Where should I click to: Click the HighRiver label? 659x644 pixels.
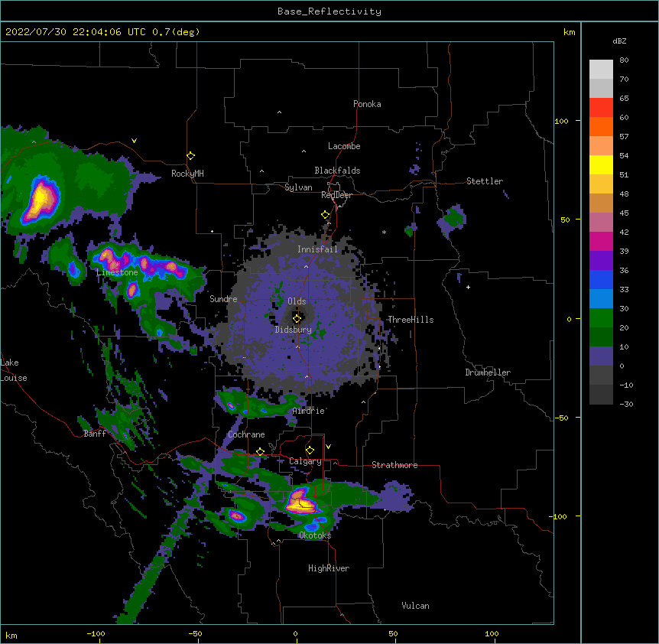[x=329, y=568]
